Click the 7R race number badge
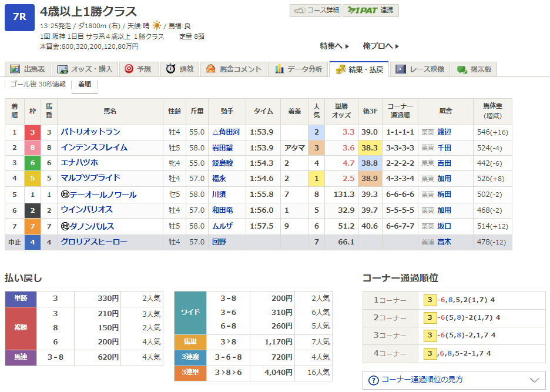This screenshot has width=550, height=392. pyautogui.click(x=19, y=17)
